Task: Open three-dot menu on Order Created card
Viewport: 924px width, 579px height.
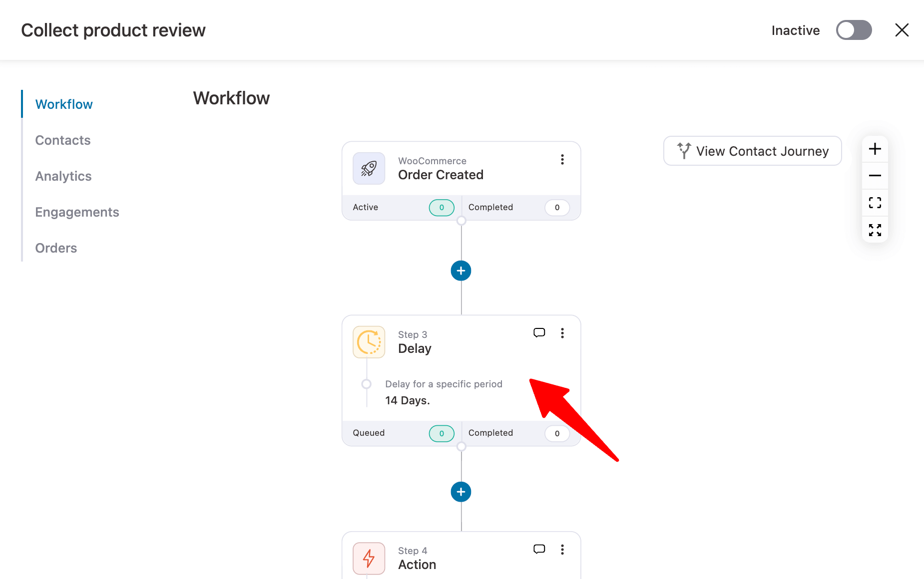Action: [x=562, y=160]
